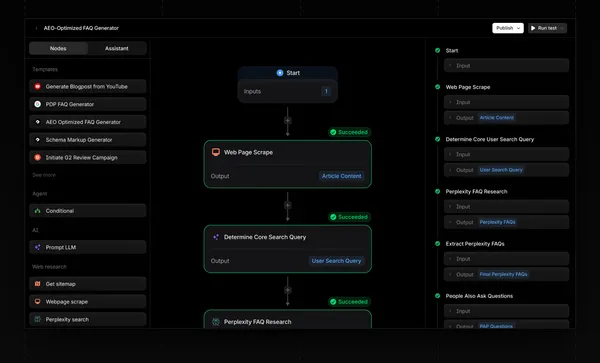Click Succeeded badge above Determine Core Search Query
Viewport: 600px width, 363px height.
pyautogui.click(x=349, y=217)
